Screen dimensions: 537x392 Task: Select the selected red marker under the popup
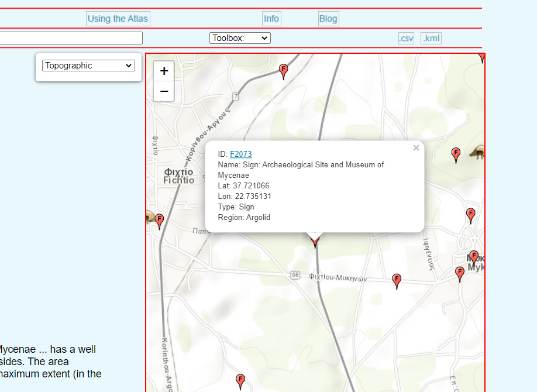(x=315, y=240)
